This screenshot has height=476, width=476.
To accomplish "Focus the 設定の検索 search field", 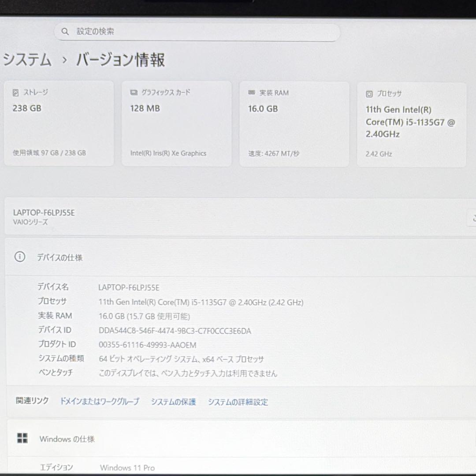I will point(197,32).
